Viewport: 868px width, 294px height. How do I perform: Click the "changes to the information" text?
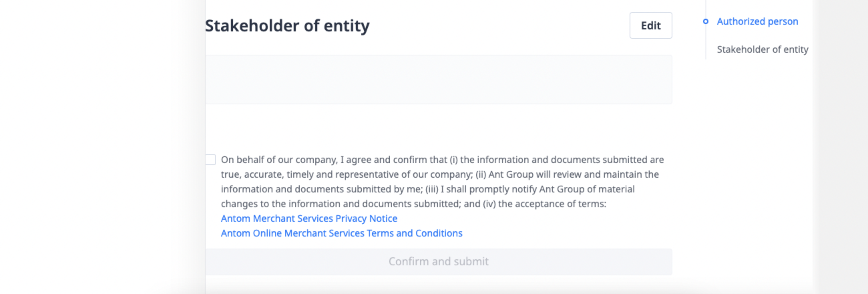coord(281,204)
